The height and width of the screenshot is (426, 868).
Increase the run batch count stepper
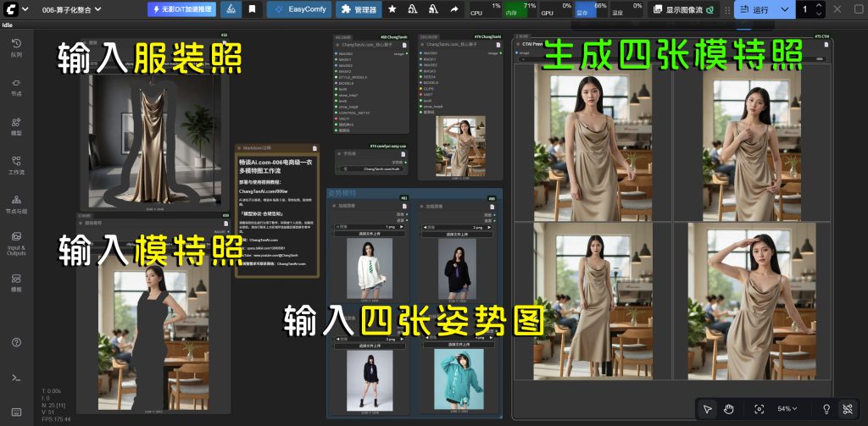[x=820, y=6]
